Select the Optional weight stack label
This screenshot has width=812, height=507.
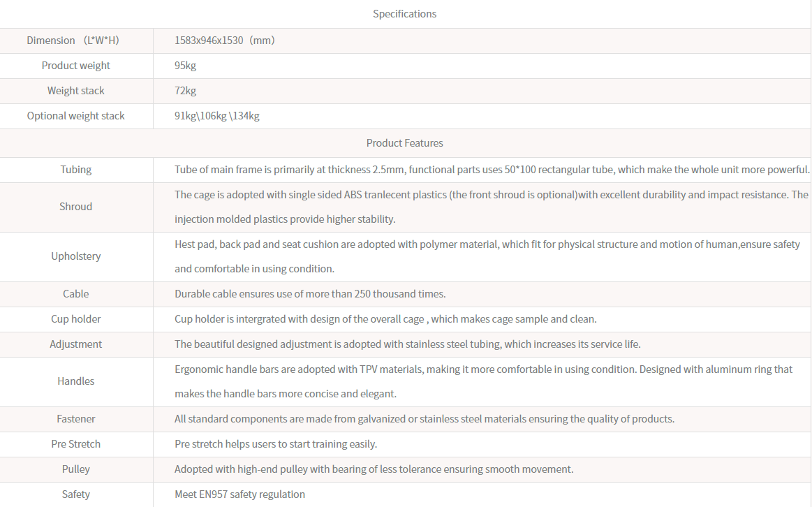(75, 116)
